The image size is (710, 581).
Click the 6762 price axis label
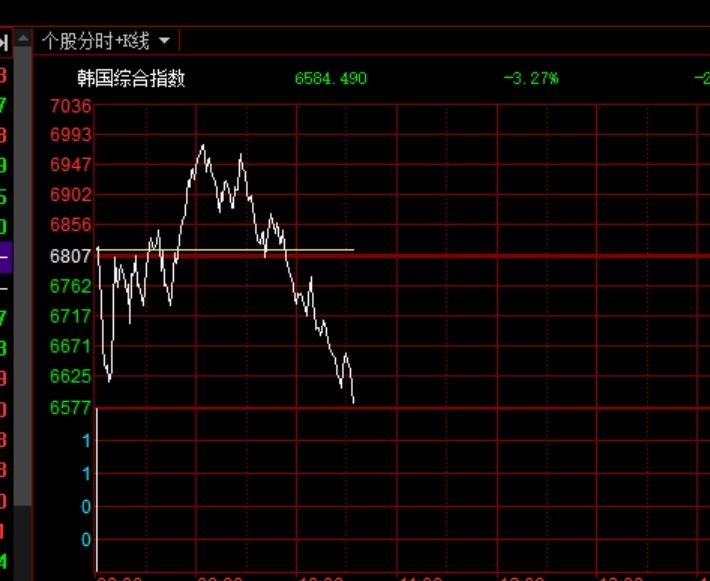pyautogui.click(x=71, y=286)
